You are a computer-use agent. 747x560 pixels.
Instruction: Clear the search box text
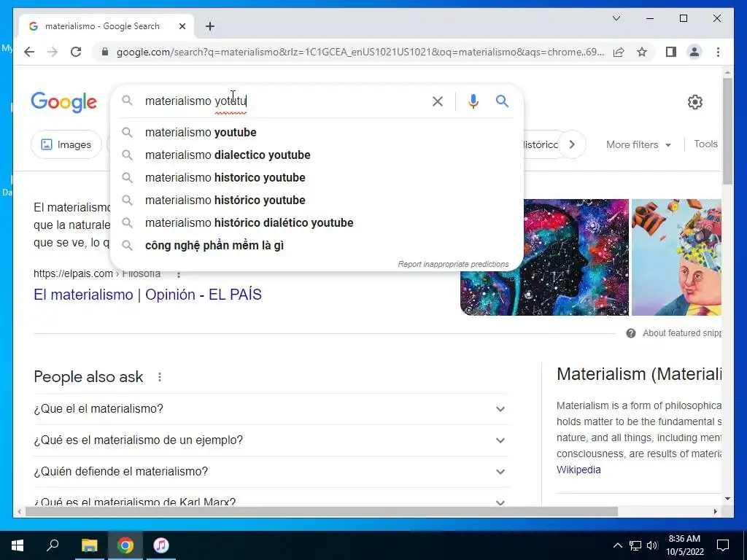click(x=438, y=101)
